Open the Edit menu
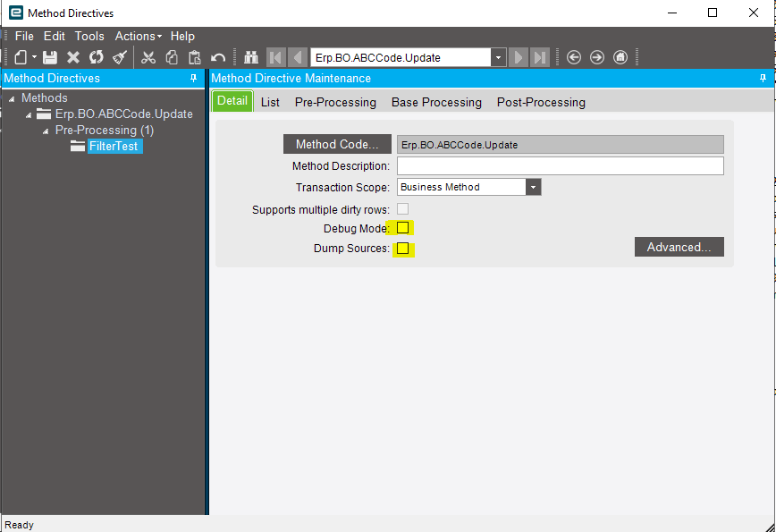 pyautogui.click(x=54, y=36)
